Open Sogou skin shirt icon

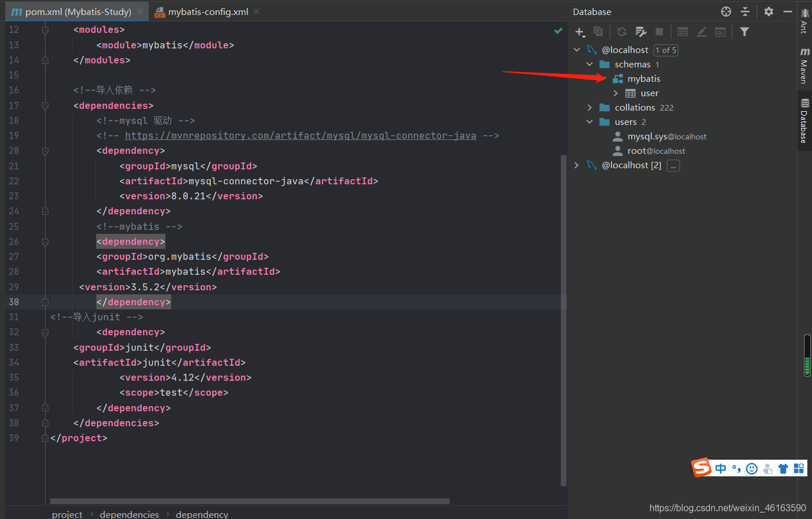(783, 468)
